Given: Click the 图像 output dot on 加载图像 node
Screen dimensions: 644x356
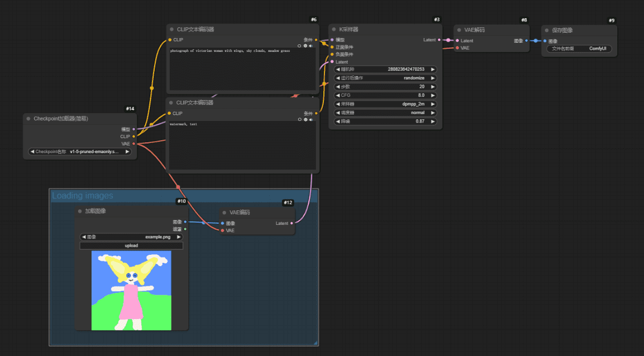Looking at the screenshot, I should [x=185, y=222].
